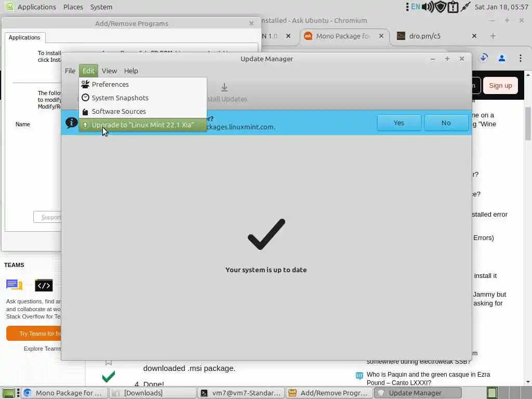Open the System menu in top panel

(101, 7)
